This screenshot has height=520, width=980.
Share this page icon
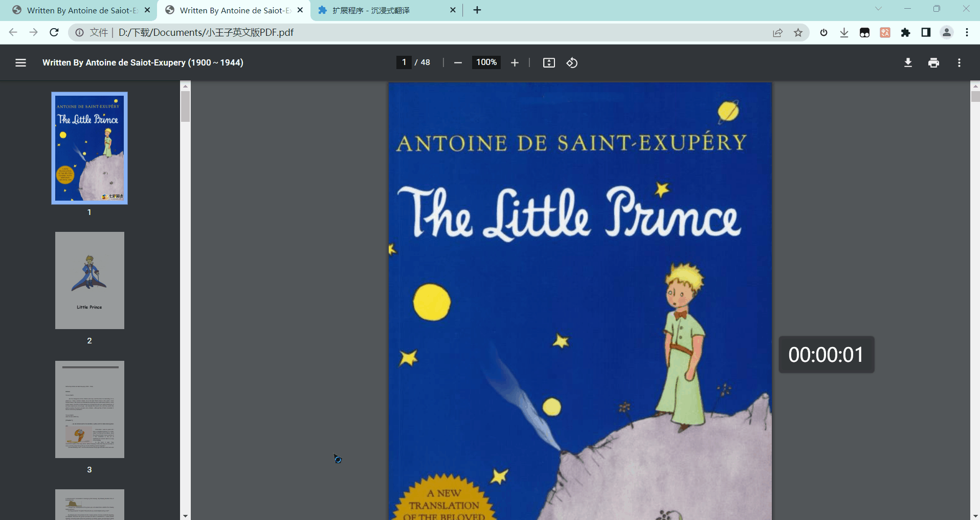[777, 33]
